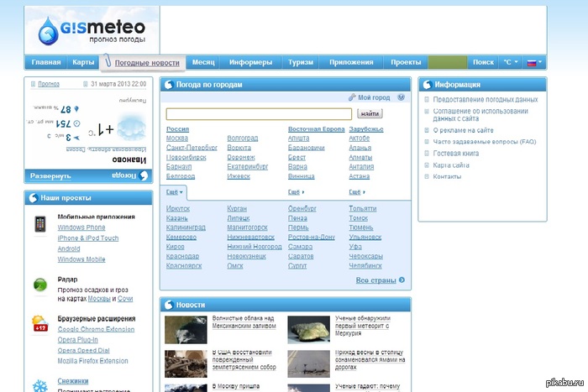Click the arrow icon beside Все страны
Screen dimensions: 588x392
pyautogui.click(x=402, y=280)
